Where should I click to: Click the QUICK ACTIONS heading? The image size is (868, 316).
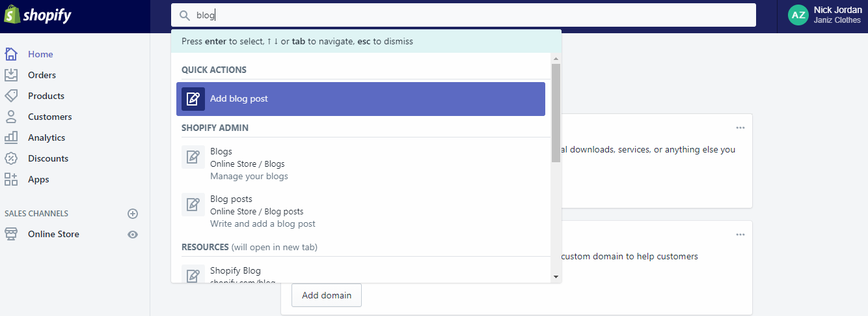pos(214,70)
